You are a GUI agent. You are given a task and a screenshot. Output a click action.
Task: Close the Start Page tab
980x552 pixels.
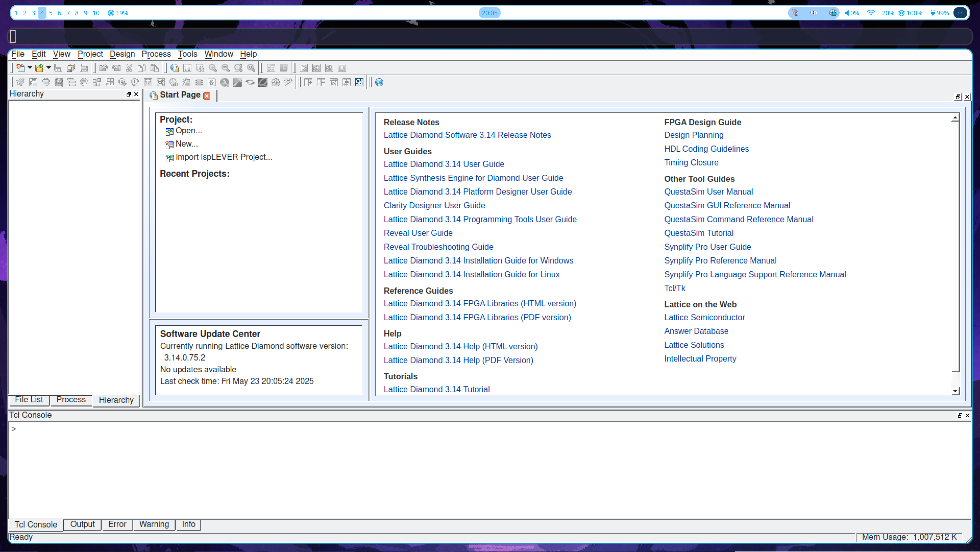tap(207, 96)
